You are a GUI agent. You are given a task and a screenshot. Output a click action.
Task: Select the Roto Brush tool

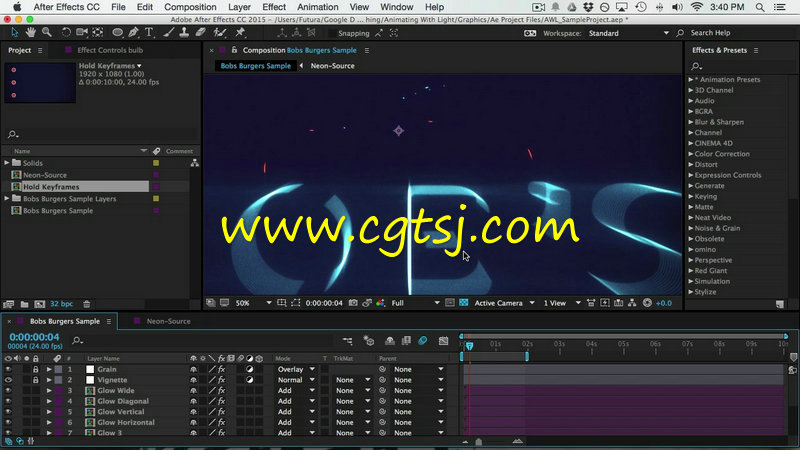point(219,33)
